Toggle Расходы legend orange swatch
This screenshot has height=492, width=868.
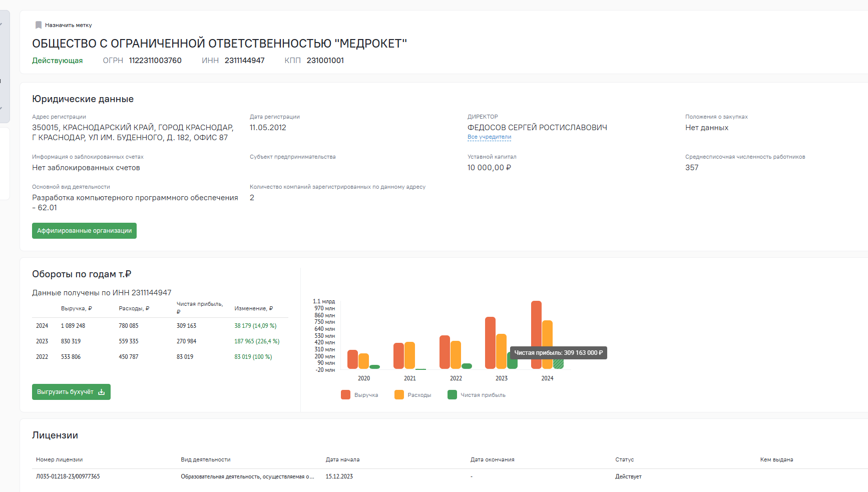point(399,395)
